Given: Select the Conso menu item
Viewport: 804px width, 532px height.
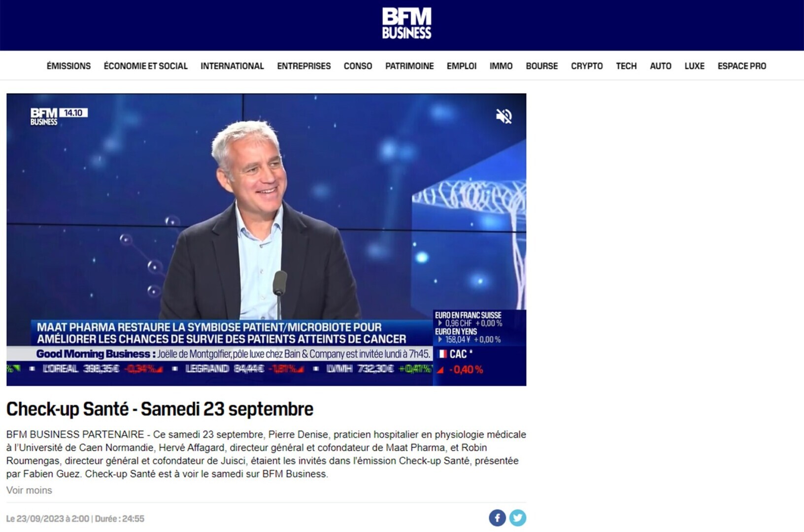Looking at the screenshot, I should (358, 66).
